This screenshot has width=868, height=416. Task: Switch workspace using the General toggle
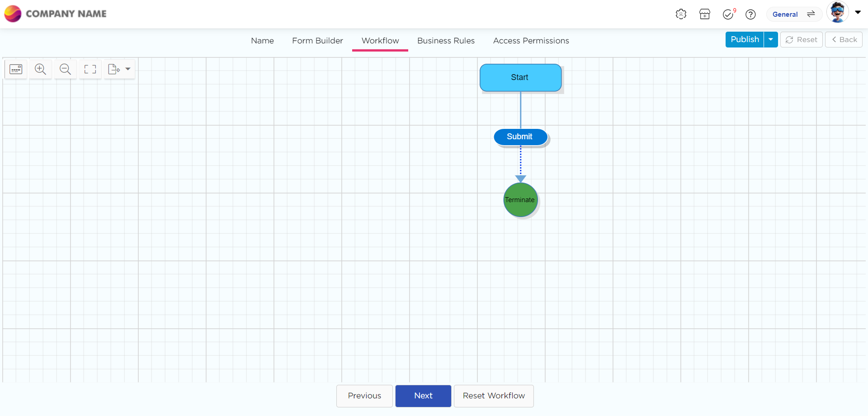794,14
